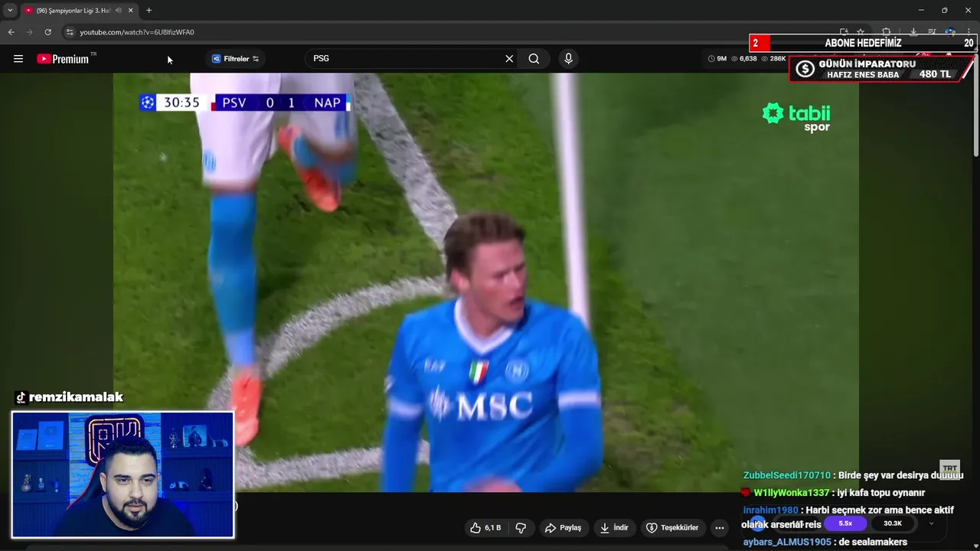Image resolution: width=980 pixels, height=551 pixels.
Task: Click chat user ZubbelSeedi170710
Action: (x=786, y=475)
